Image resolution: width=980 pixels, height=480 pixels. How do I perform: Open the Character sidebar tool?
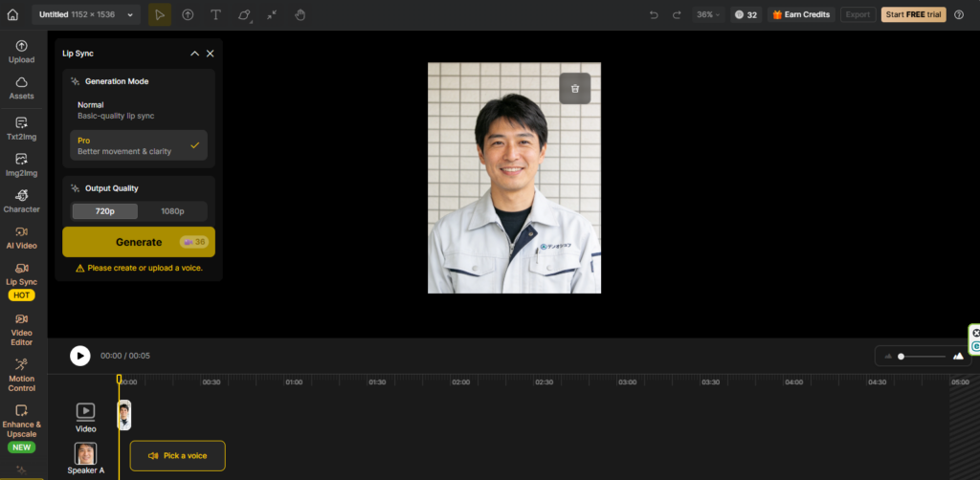tap(21, 201)
